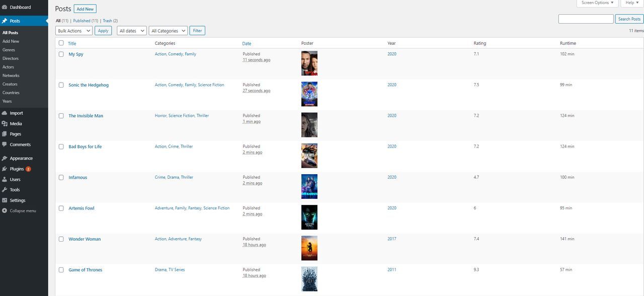The height and width of the screenshot is (296, 644).
Task: Click the Appearance paintbrush icon
Action: coord(5,159)
